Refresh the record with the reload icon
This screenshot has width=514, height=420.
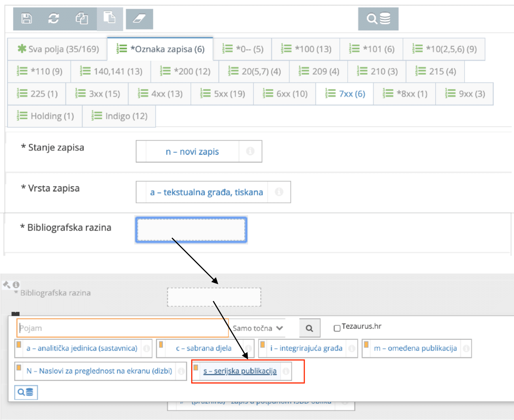pos(54,18)
